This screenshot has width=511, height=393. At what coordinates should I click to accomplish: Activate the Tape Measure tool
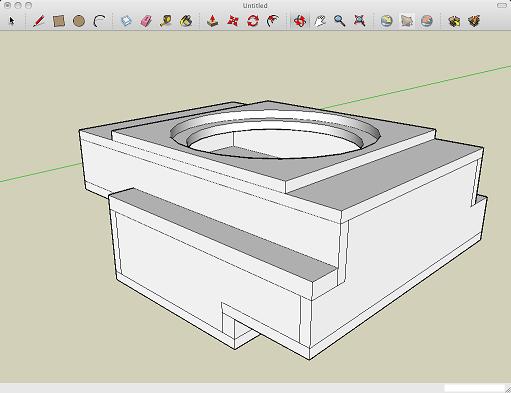pos(166,21)
